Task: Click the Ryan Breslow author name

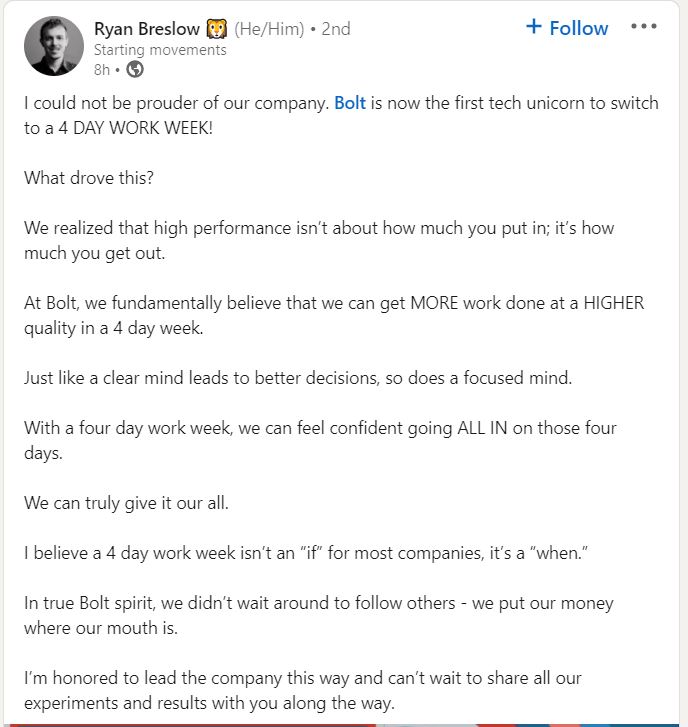Action: [x=146, y=29]
